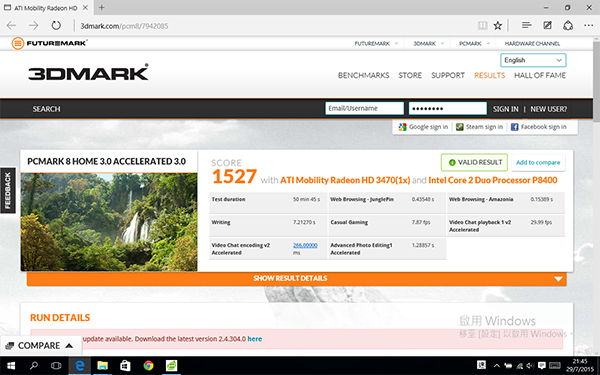The image size is (600, 375).
Task: Reload the page with the refresh icon
Action: tap(56, 26)
